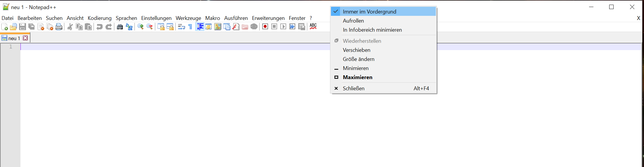Uncheck Immer im Vordergrund option
The image size is (644, 167).
pyautogui.click(x=369, y=12)
